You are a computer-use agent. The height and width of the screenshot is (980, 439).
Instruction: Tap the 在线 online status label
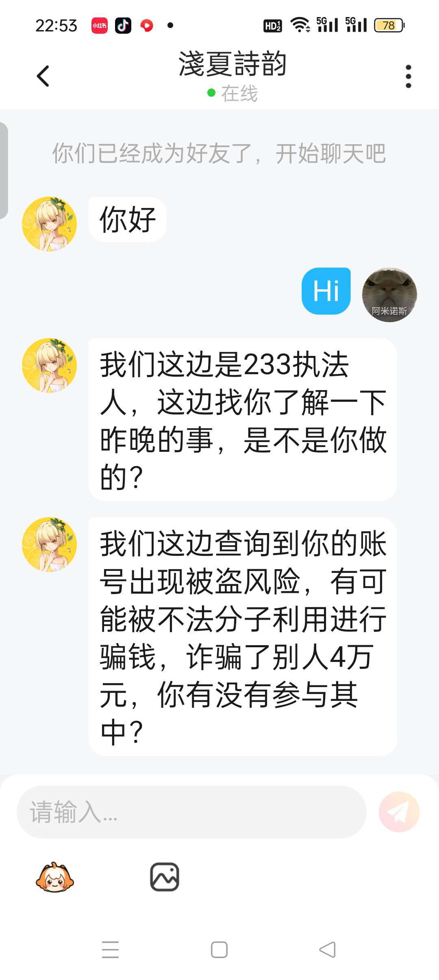(239, 93)
